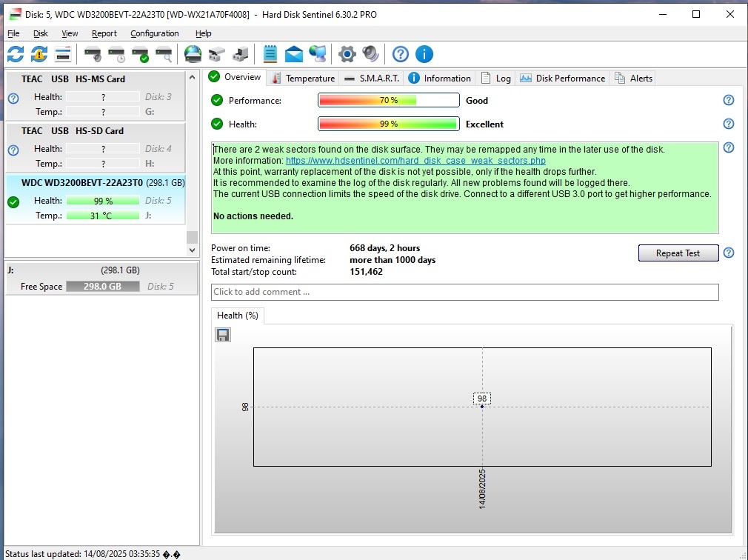Click the blue info About toolbar icon

[x=424, y=54]
